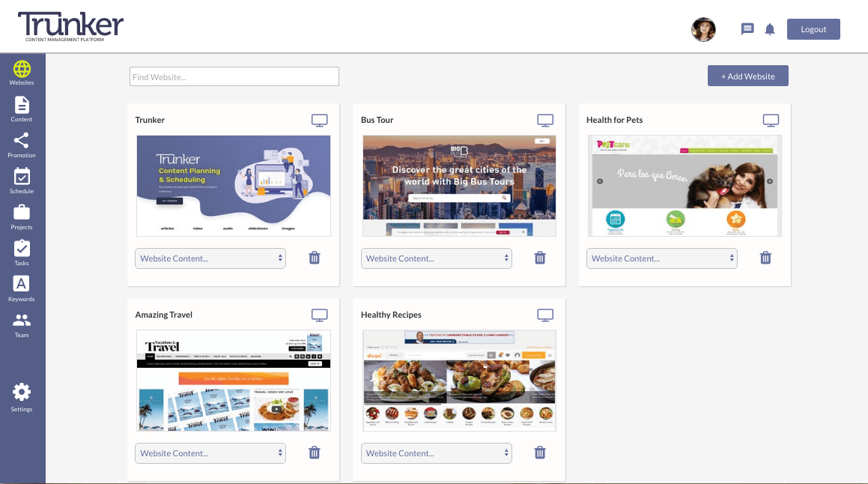Delete Health for Pets website using its trash icon
The height and width of the screenshot is (484, 868).
click(765, 258)
